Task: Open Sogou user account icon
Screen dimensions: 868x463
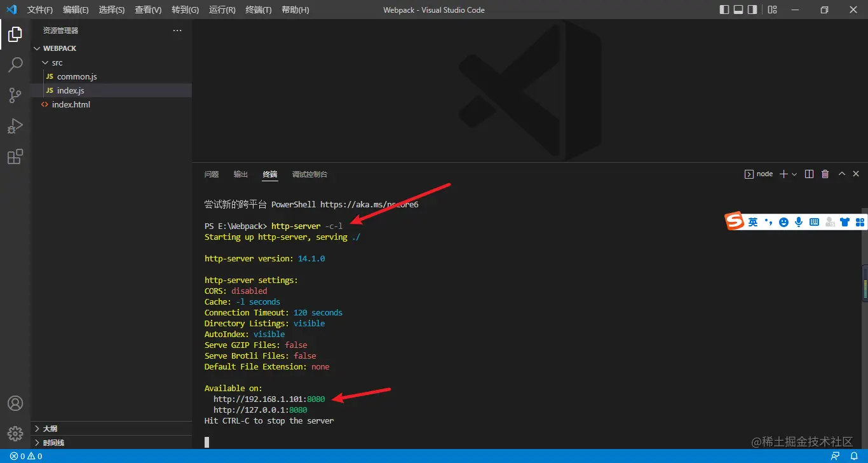Action: 830,222
